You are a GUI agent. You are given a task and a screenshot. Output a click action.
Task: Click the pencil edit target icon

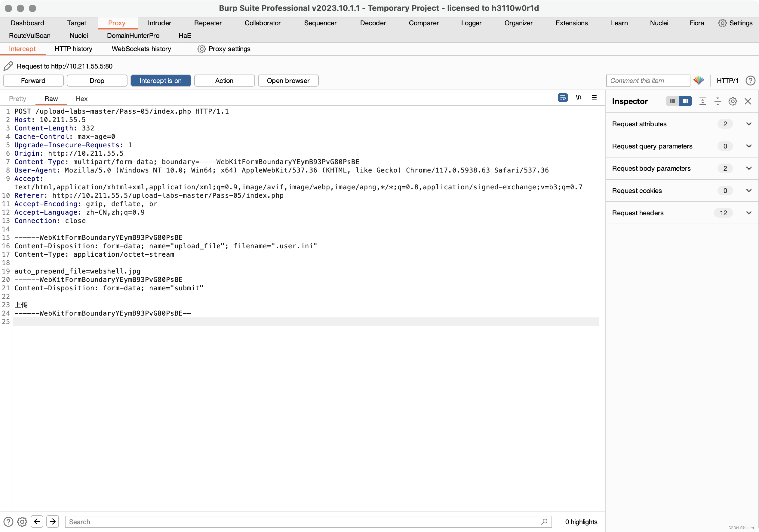pyautogui.click(x=8, y=66)
